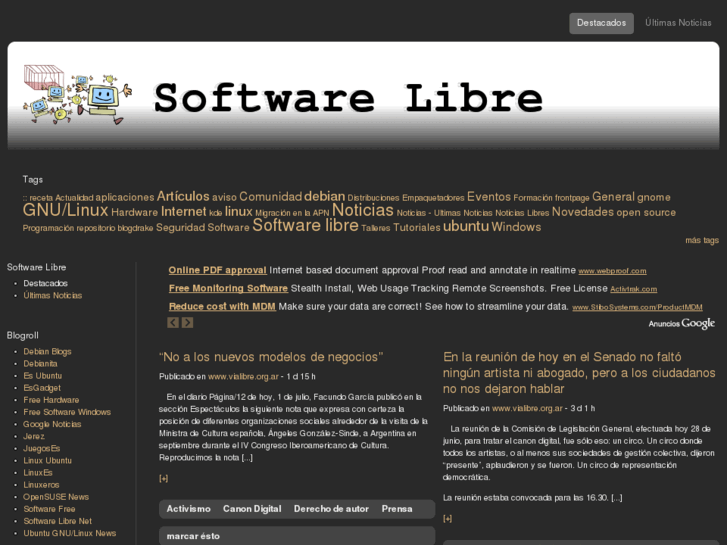The height and width of the screenshot is (545, 727).
Task: Select Últimas Noticias in the sidebar
Action: 52,295
